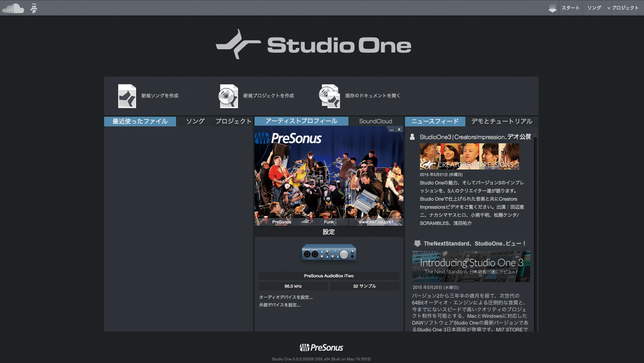The height and width of the screenshot is (363, 644).
Task: Click the news feed vertical scrollbar
Action: point(535,232)
